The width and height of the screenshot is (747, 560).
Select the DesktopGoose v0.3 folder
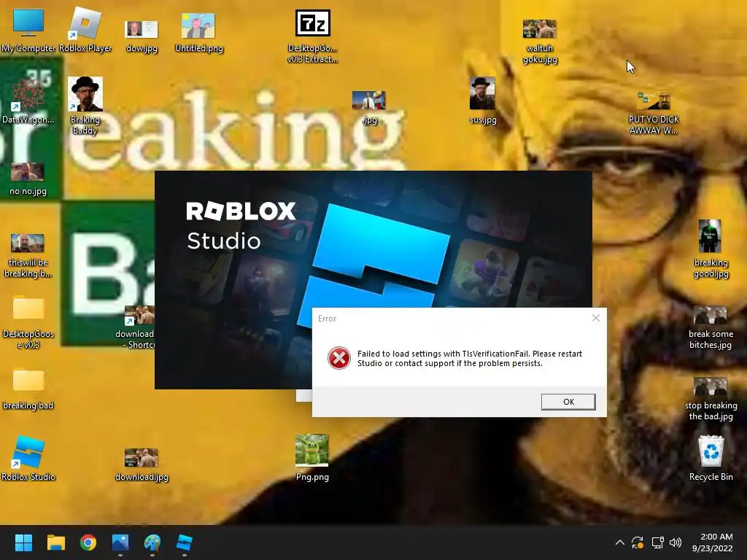pos(28,322)
